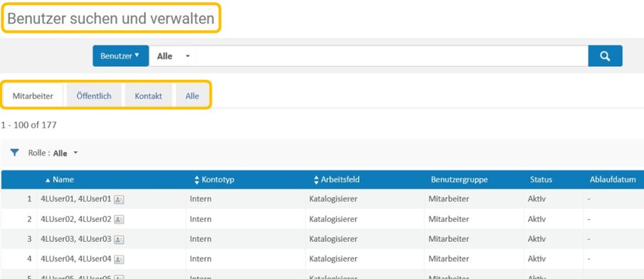The image size is (644, 279).
Task: Open the user card icon for 4LUser01
Action: (119, 200)
